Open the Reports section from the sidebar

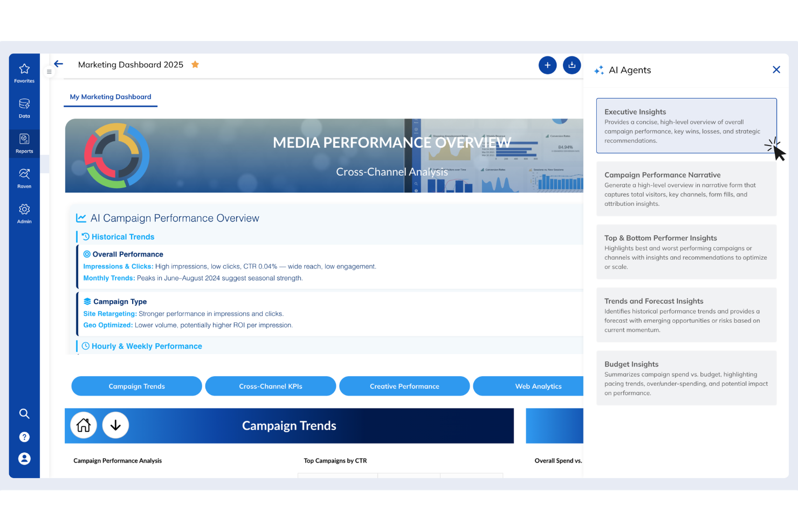(24, 143)
